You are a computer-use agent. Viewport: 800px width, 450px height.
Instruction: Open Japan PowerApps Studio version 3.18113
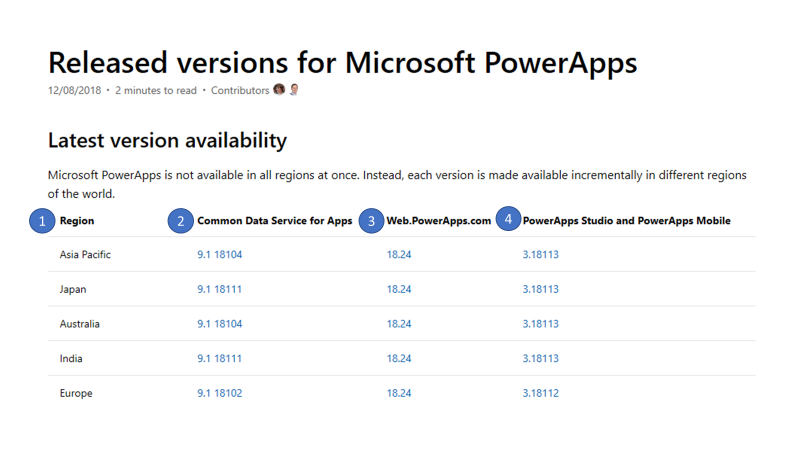[540, 289]
